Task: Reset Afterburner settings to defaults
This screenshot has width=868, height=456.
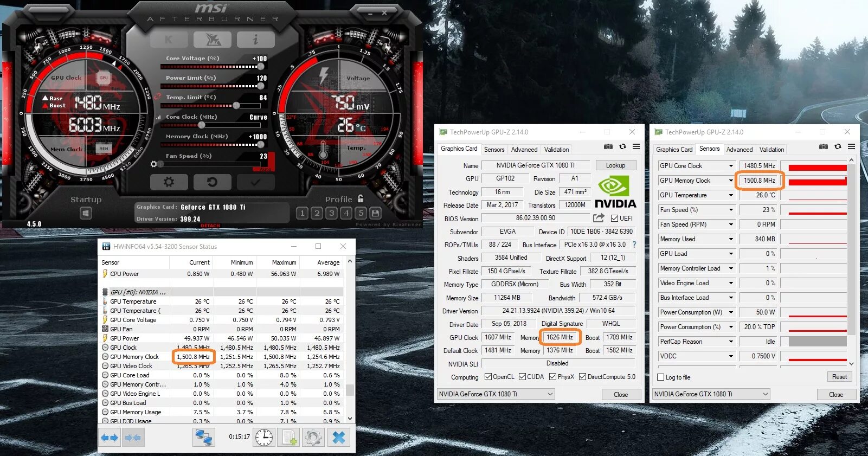Action: coord(212,182)
